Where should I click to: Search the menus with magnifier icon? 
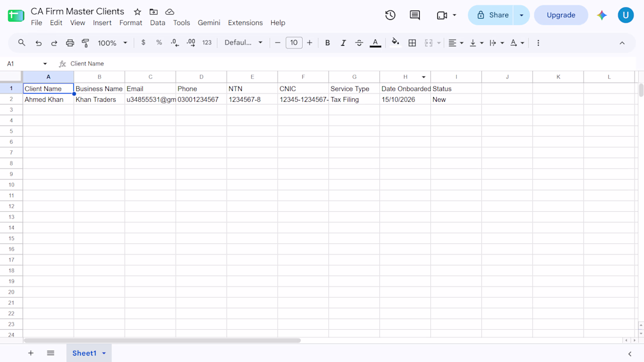tap(22, 43)
